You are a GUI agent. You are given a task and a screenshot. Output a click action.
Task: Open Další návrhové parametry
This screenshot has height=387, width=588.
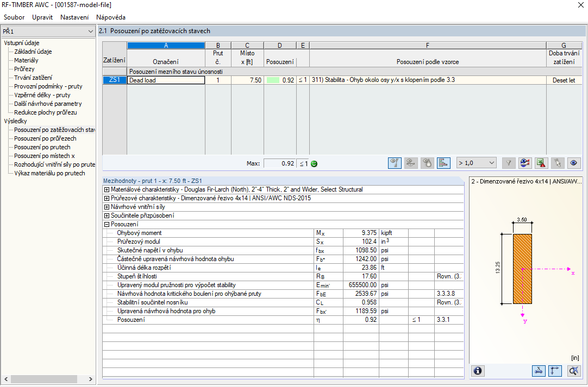[x=48, y=104]
